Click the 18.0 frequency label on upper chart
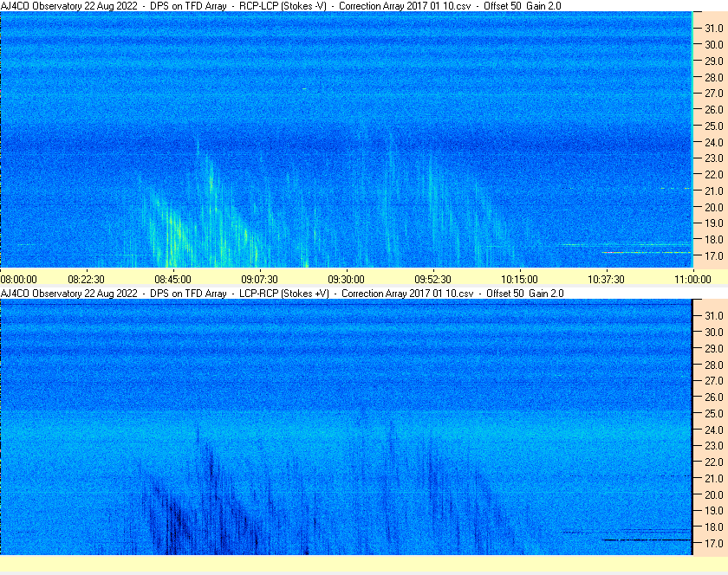 (714, 240)
